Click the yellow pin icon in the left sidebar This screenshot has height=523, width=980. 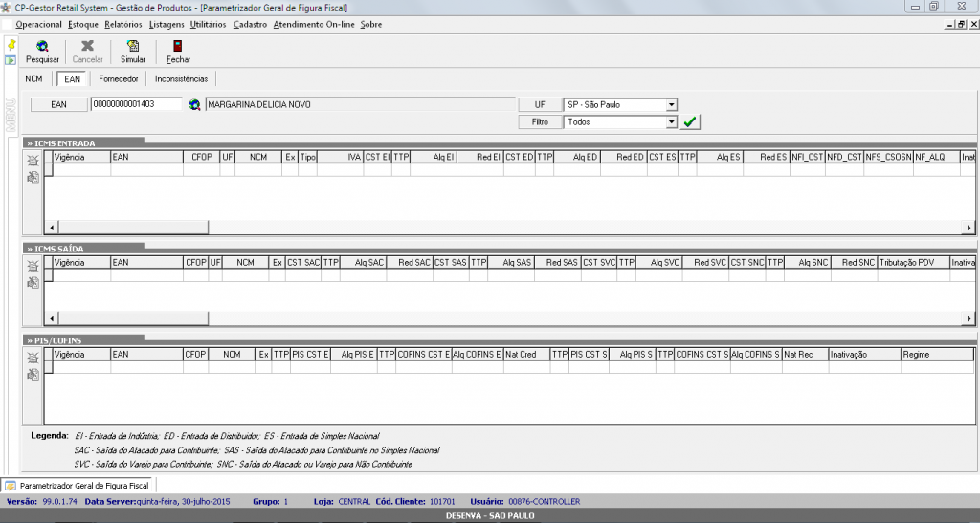[11, 45]
